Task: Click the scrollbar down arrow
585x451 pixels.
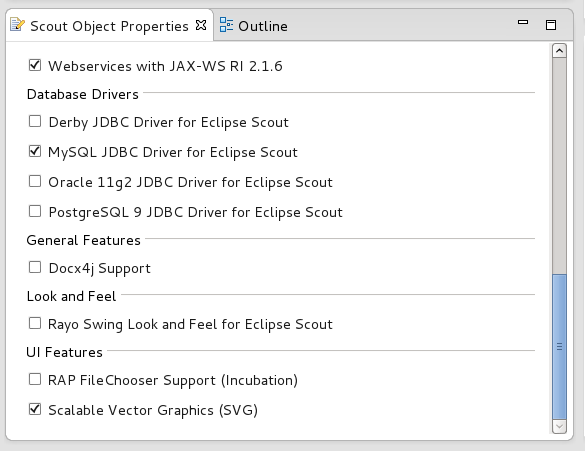Action: 559,426
